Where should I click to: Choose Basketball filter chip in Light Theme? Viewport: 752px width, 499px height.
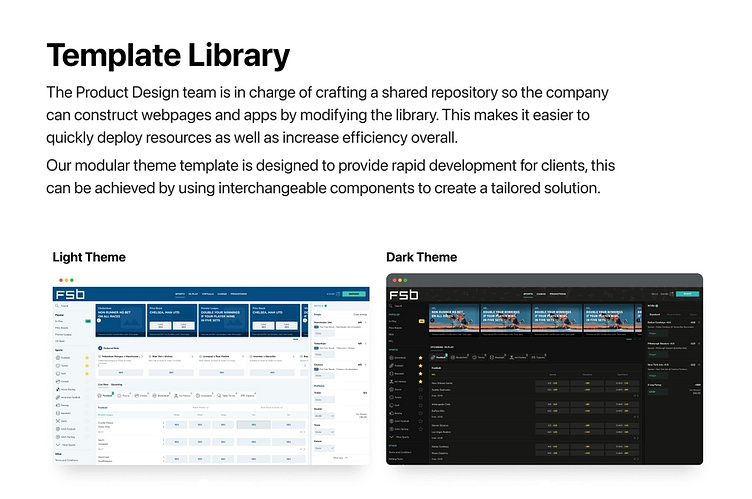click(x=161, y=395)
